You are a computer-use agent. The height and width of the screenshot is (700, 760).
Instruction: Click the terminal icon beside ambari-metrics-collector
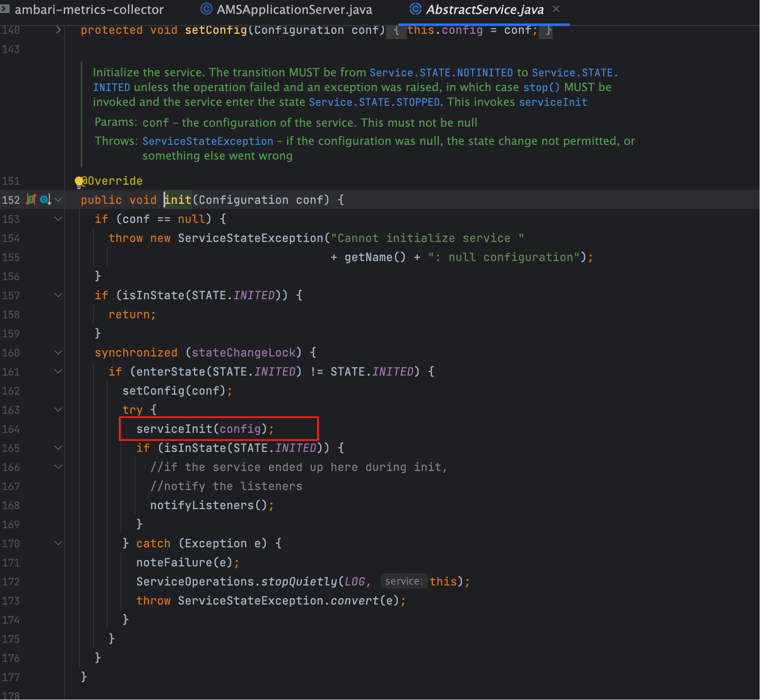(5, 9)
